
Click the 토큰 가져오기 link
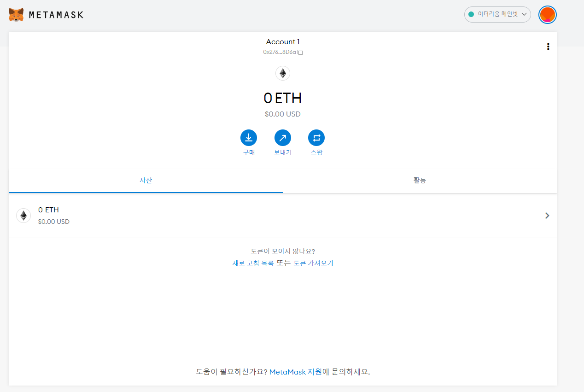(313, 263)
